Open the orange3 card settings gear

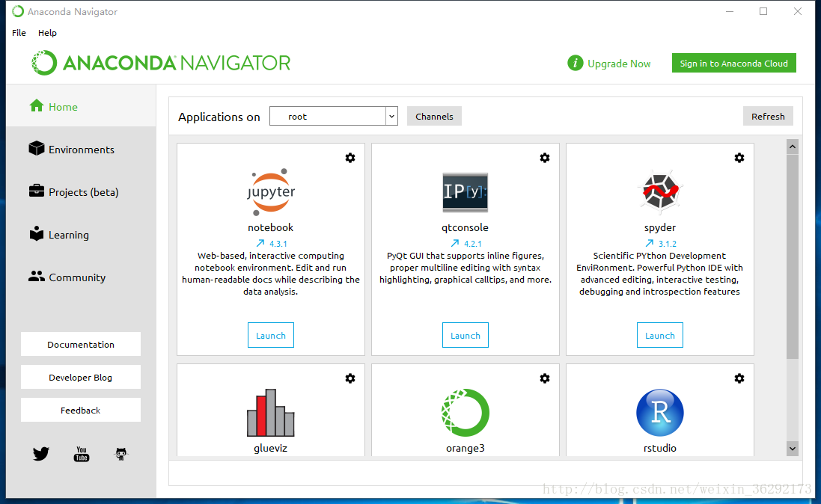point(545,378)
